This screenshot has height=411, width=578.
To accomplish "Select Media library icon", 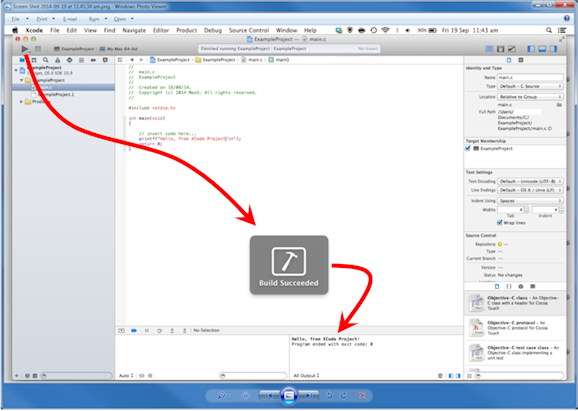I will pyautogui.click(x=533, y=286).
